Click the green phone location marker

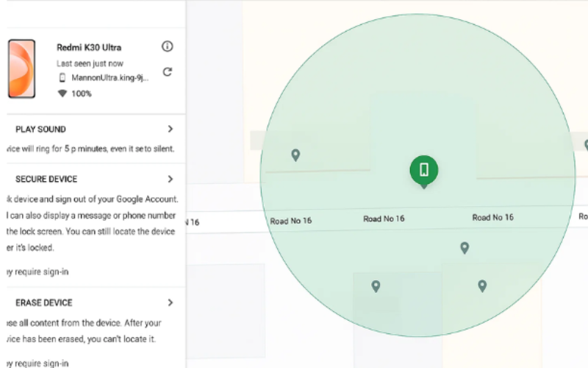coord(423,171)
